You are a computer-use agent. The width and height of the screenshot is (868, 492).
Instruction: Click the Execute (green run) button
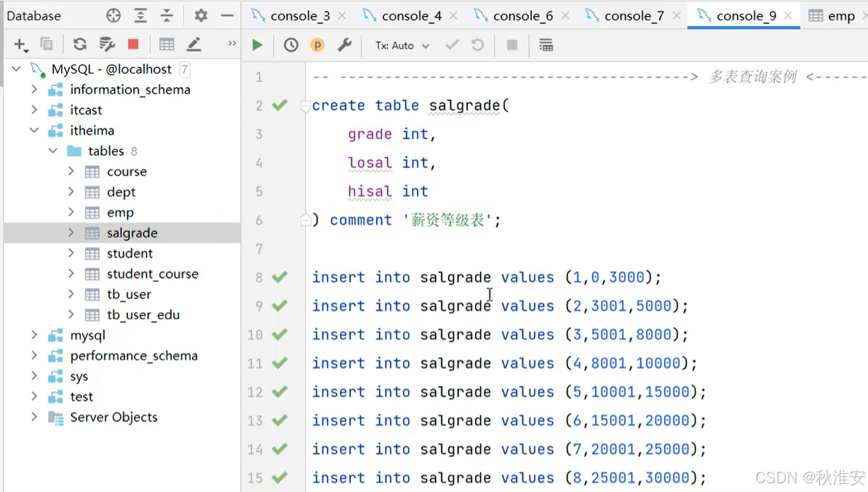(x=258, y=45)
